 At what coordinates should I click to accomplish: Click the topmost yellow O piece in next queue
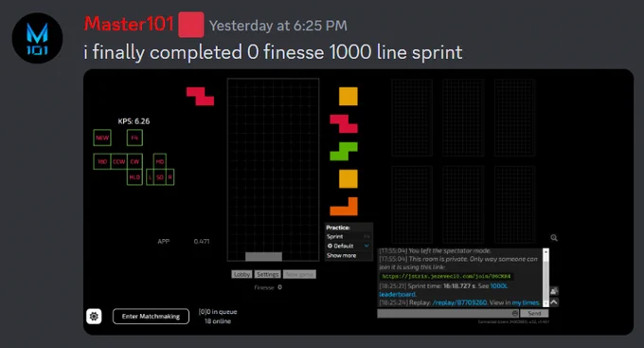click(x=349, y=97)
